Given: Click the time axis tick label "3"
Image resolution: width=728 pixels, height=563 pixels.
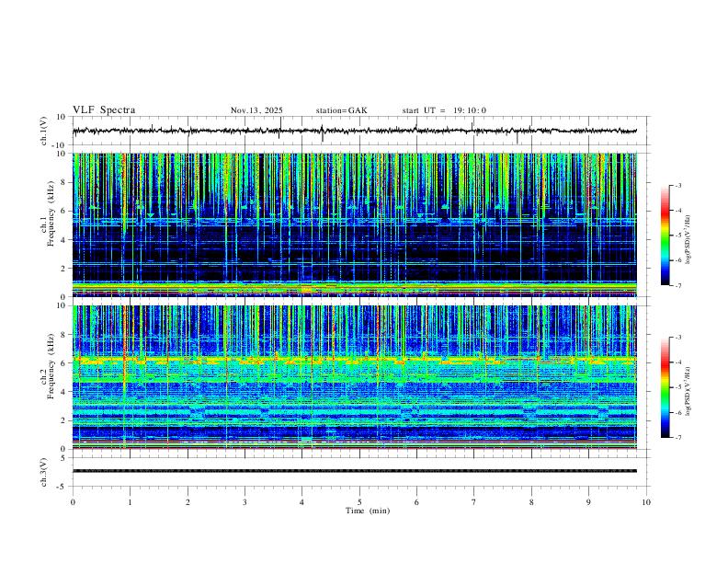Looking at the screenshot, I should point(245,502).
